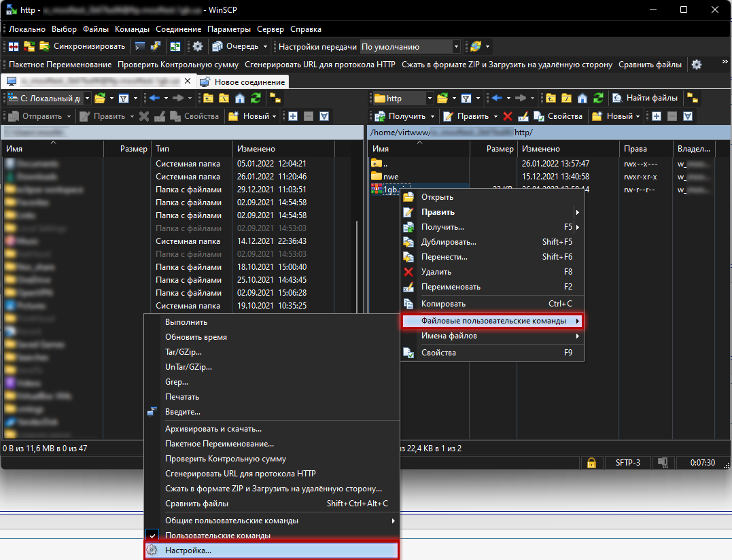Screen dimensions: 732x560
Task: Click Сравнить файлы on the commands toolbar
Action: point(650,65)
